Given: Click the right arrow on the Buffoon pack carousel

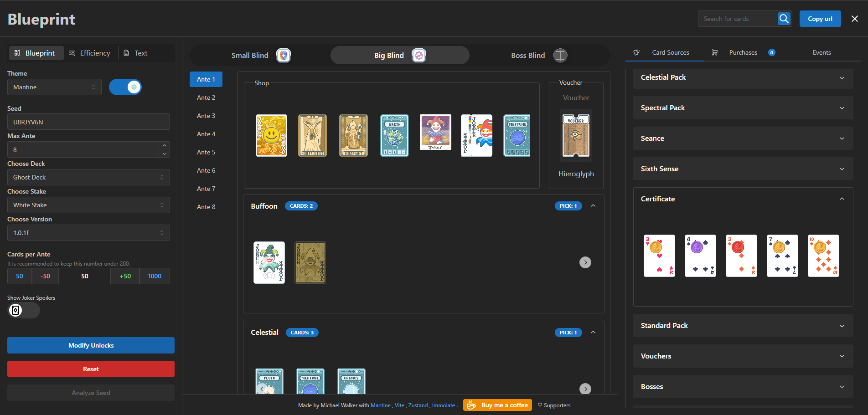Looking at the screenshot, I should point(585,262).
